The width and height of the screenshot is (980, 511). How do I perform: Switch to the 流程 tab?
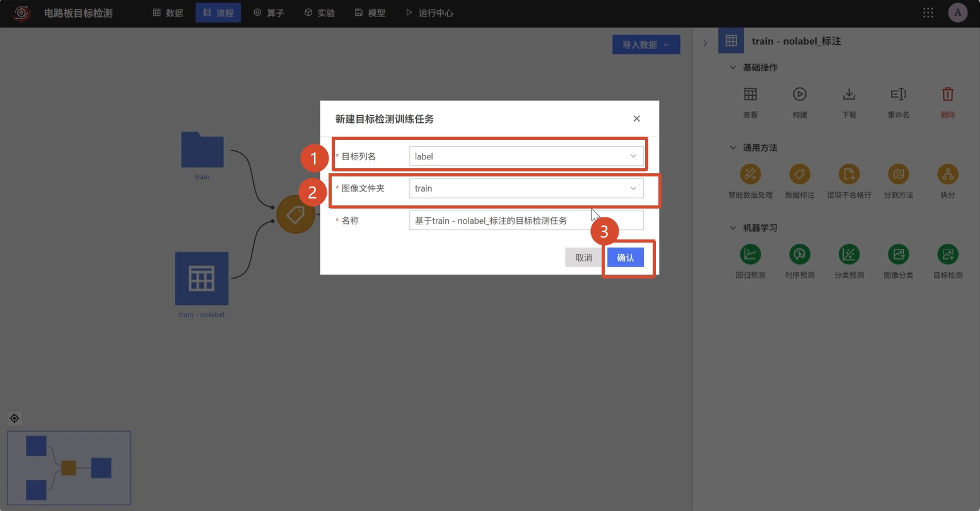[x=218, y=13]
